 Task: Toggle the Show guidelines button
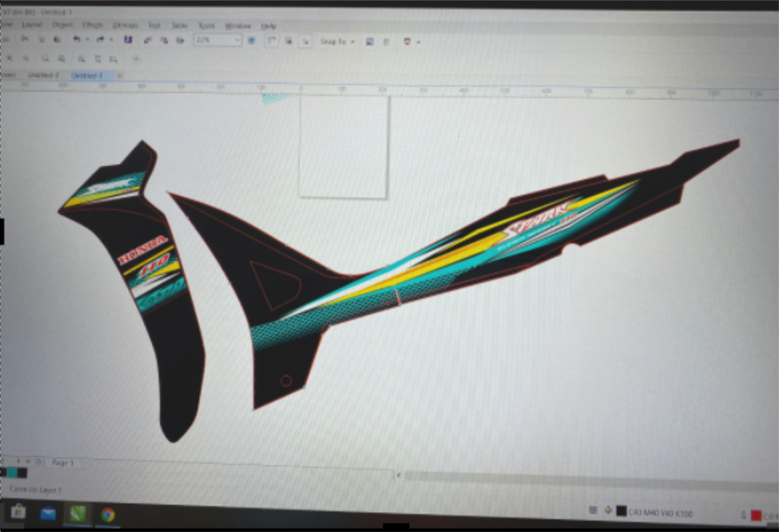coord(305,41)
